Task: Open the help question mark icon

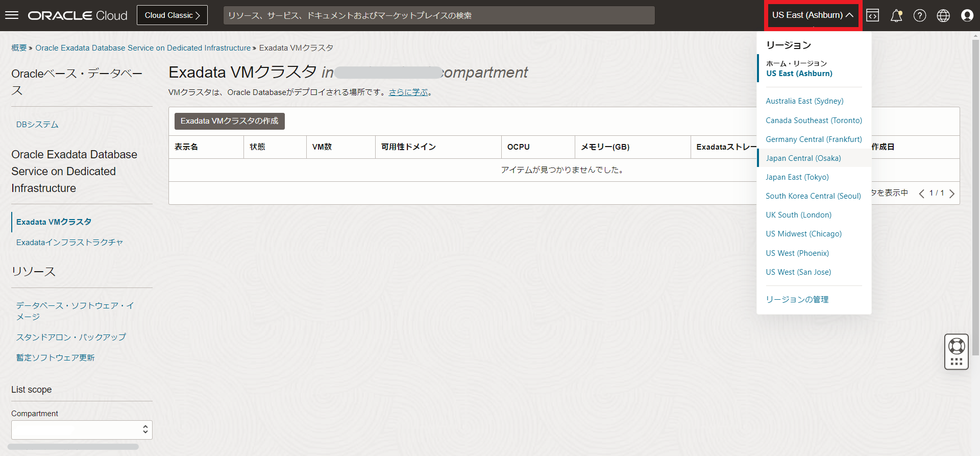Action: coord(920,15)
